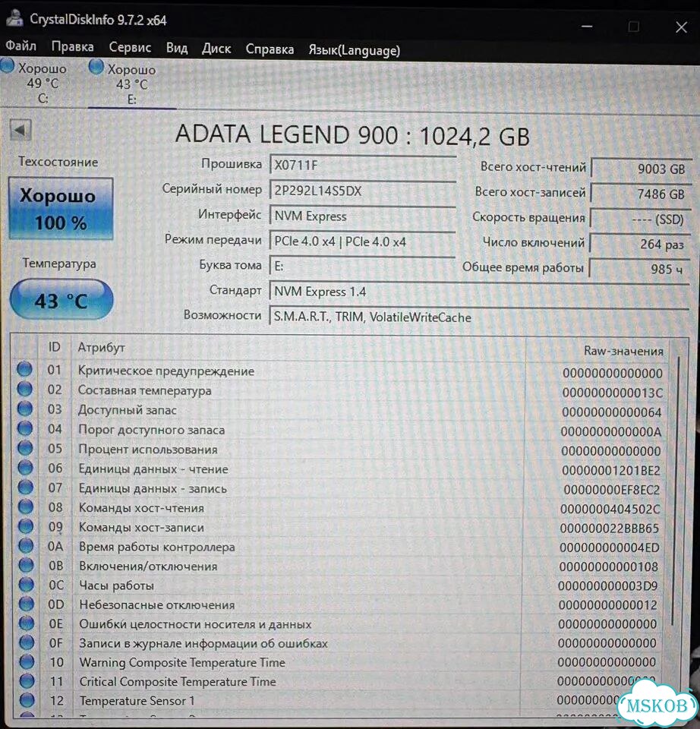Screen dimensions: 700x729
Task: Select Warning Composite Temperature Time row text
Action: pyautogui.click(x=182, y=662)
